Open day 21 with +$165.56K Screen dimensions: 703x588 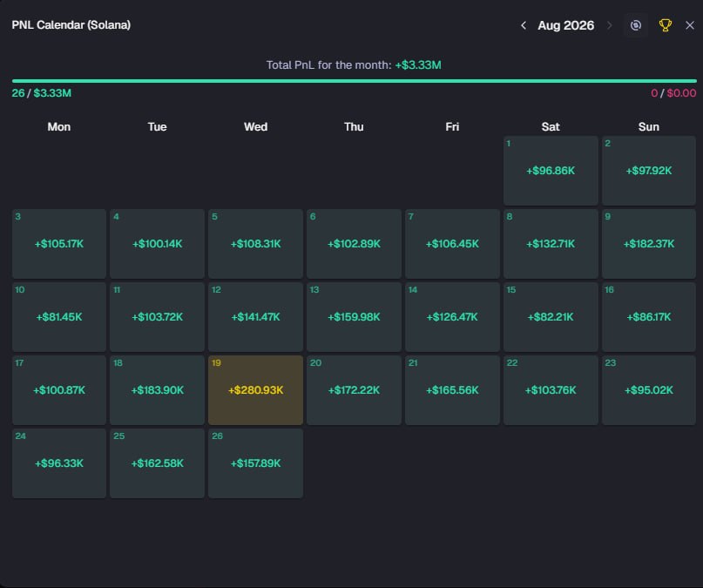point(452,390)
